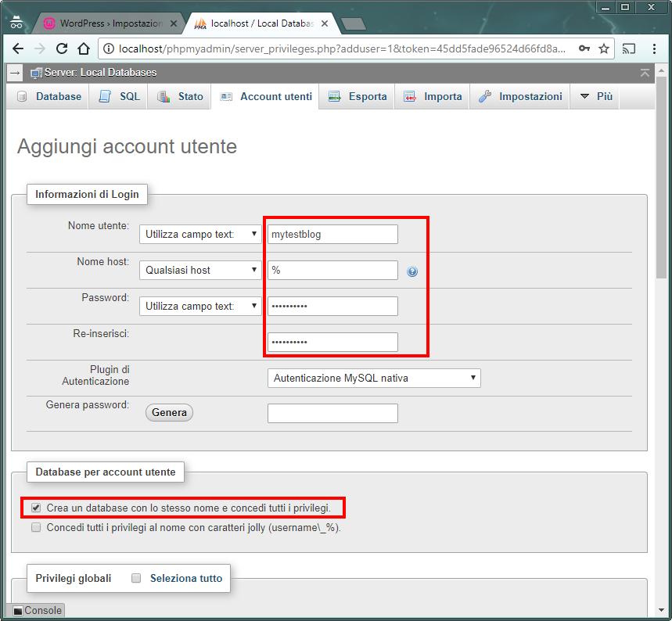Click the page vertical scrollbar thumb

(x=661, y=178)
